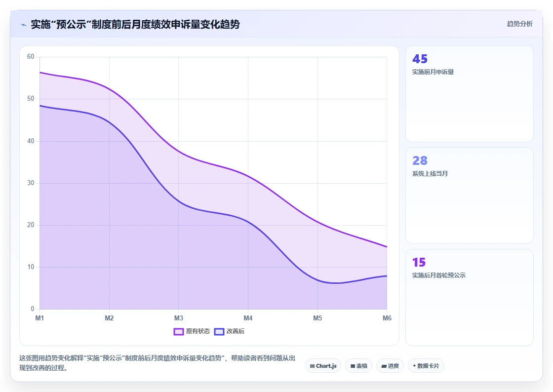Viewport: 553px width, 392px height.
Task: Click the number 45 in the first card
Action: 420,59
